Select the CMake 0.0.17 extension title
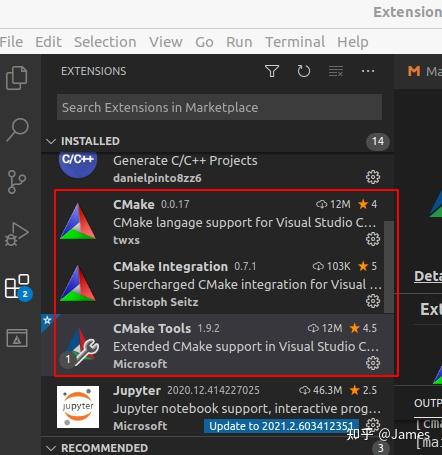 coord(134,204)
